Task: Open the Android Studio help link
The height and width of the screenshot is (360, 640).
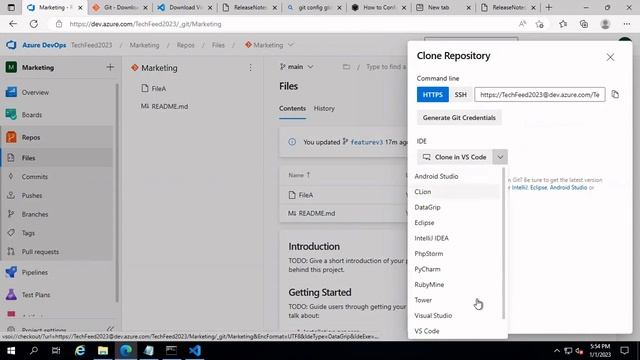Action: click(x=568, y=188)
